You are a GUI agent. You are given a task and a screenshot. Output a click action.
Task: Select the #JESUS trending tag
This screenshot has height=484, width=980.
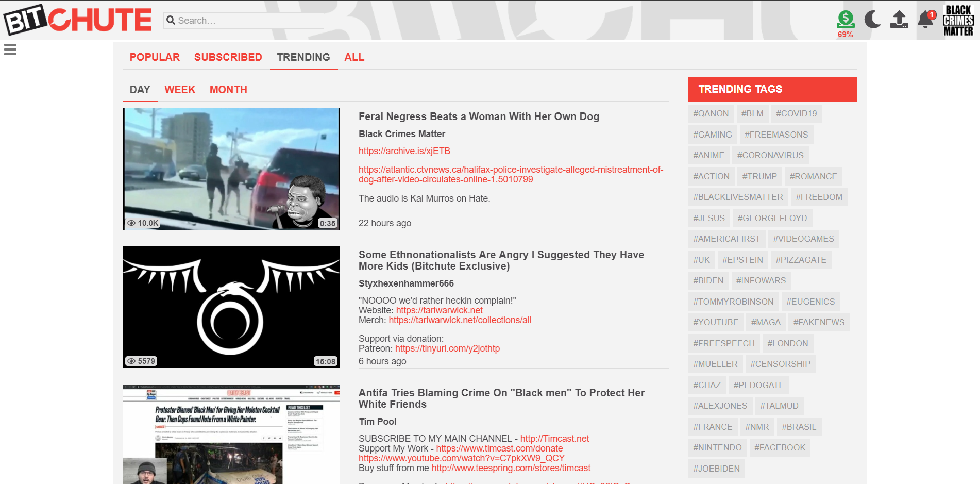tap(709, 218)
